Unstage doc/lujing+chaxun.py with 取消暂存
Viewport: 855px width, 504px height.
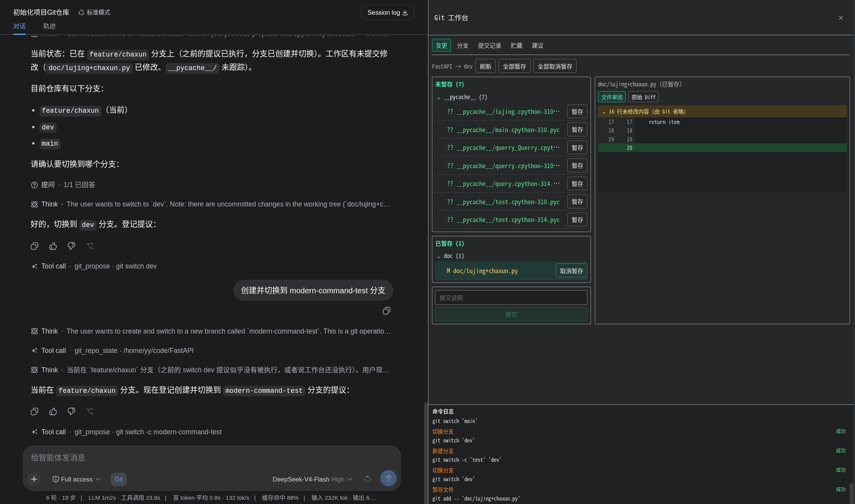click(x=571, y=271)
